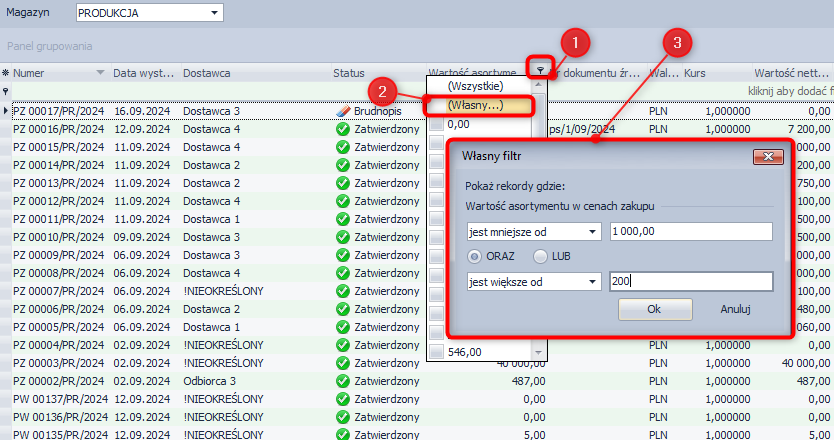
Task: Choose (Własny...) in the filter list
Action: 475,105
